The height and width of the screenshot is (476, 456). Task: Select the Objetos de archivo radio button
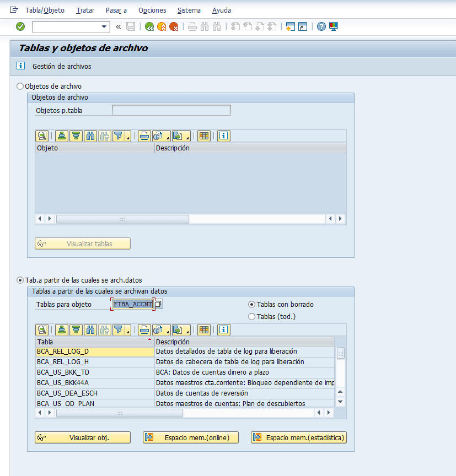pyautogui.click(x=21, y=86)
